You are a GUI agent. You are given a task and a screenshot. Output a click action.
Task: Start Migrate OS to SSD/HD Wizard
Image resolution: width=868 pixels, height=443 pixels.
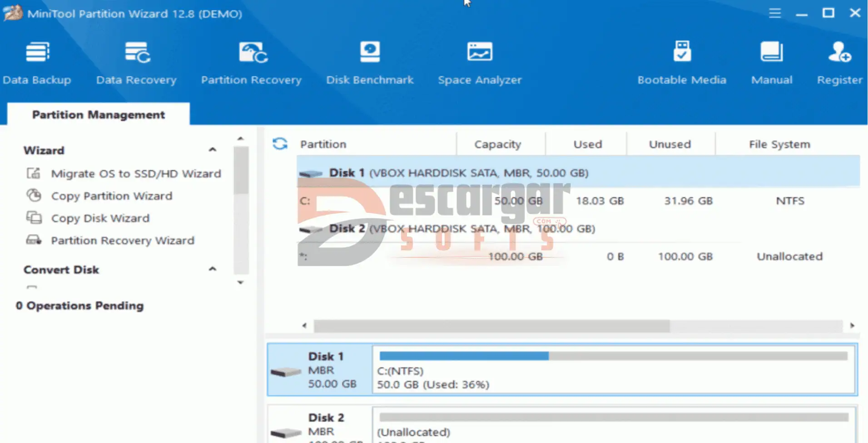pos(135,173)
